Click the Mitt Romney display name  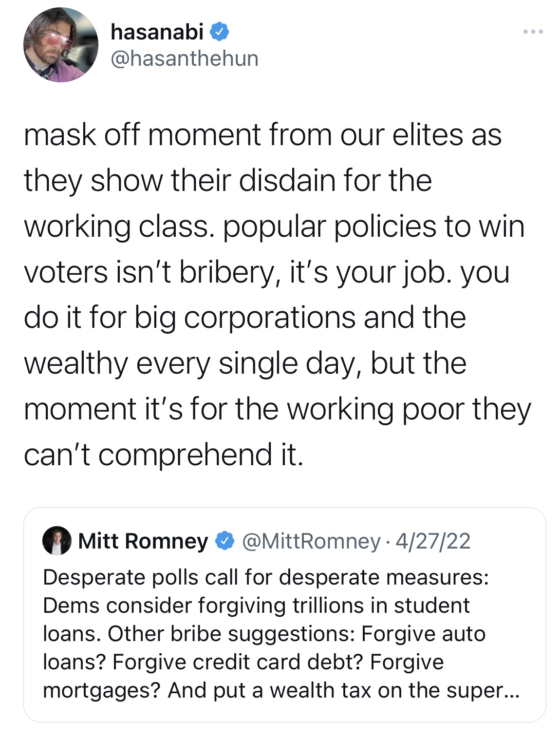[143, 541]
